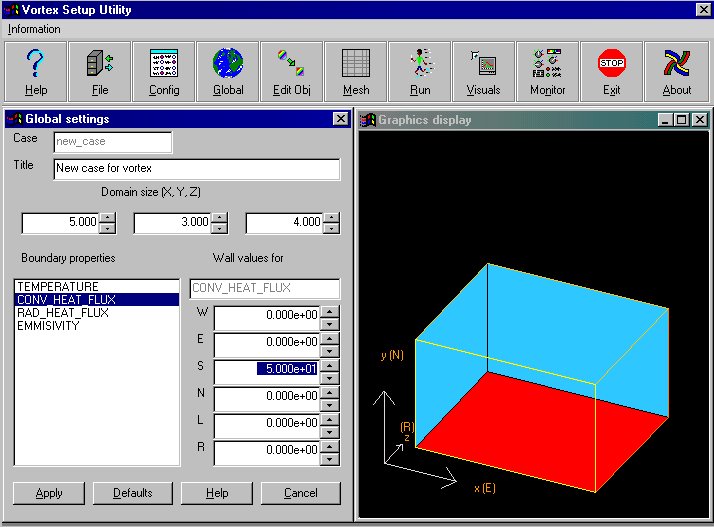The image size is (714, 527).
Task: Select RAD_HEAT_FLUX in boundary properties list
Action: pyautogui.click(x=97, y=313)
